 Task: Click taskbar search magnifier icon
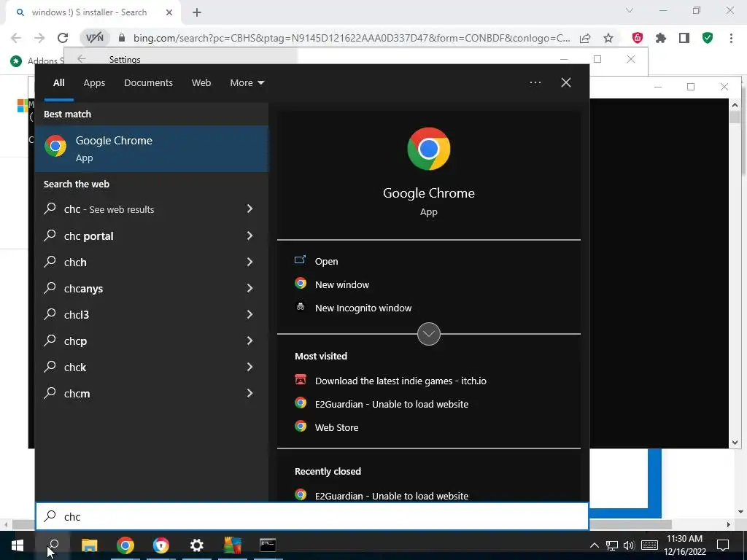point(53,545)
